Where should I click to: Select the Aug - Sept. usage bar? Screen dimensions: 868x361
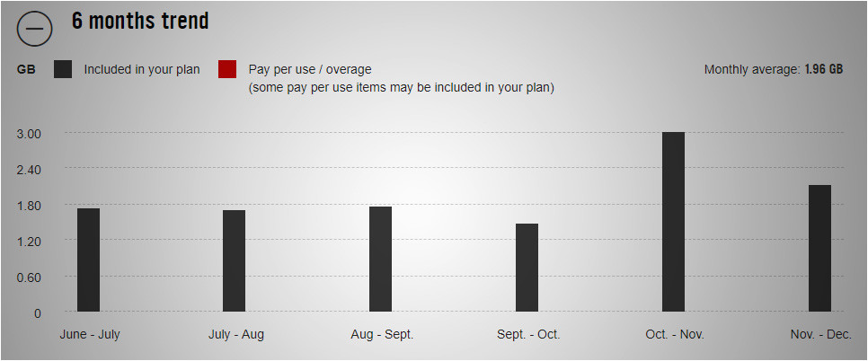tap(380, 260)
